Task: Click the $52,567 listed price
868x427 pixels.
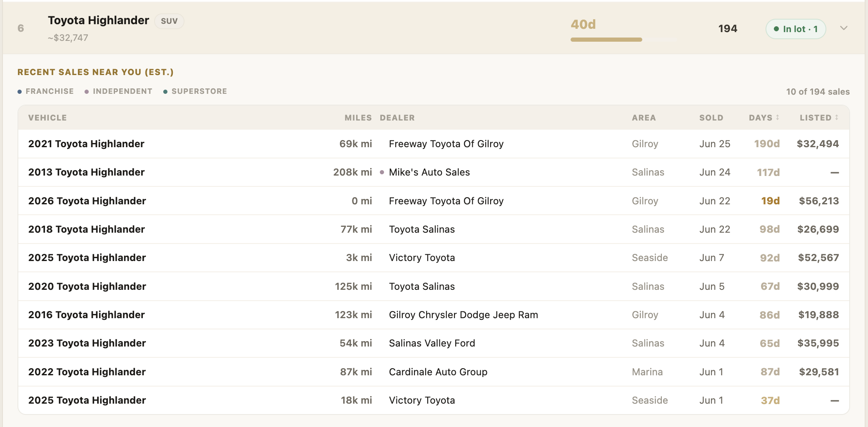Action: tap(818, 258)
